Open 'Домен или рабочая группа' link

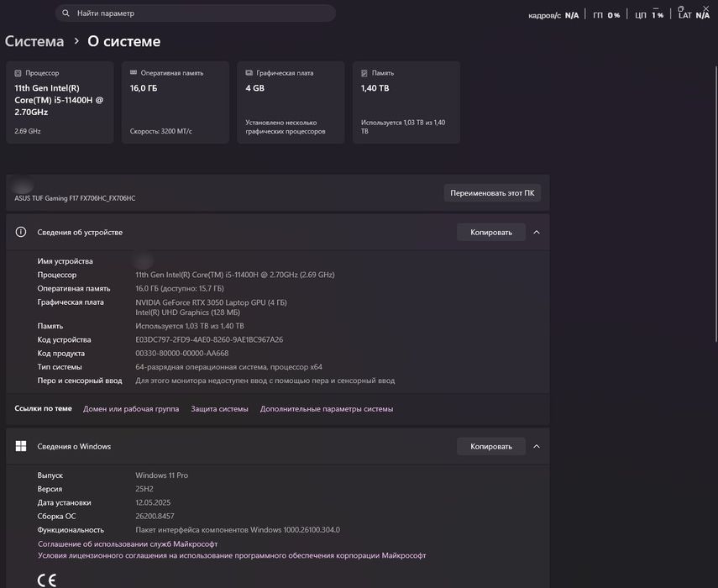coord(131,409)
